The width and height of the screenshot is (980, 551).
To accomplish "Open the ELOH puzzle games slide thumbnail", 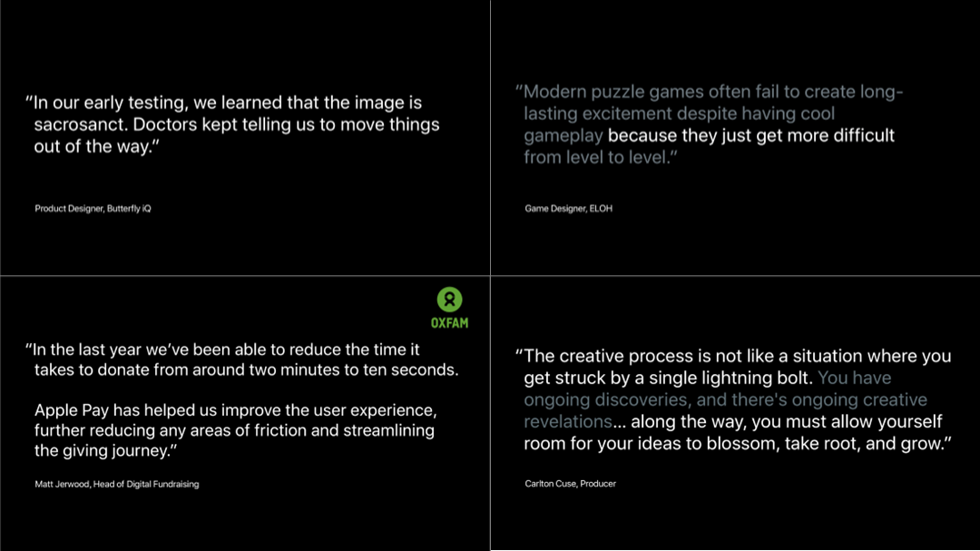I will (x=736, y=138).
